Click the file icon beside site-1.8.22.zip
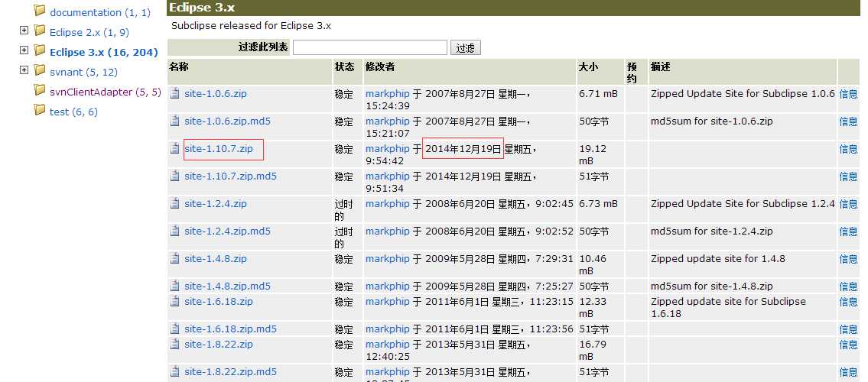The height and width of the screenshot is (382, 868). tap(175, 345)
